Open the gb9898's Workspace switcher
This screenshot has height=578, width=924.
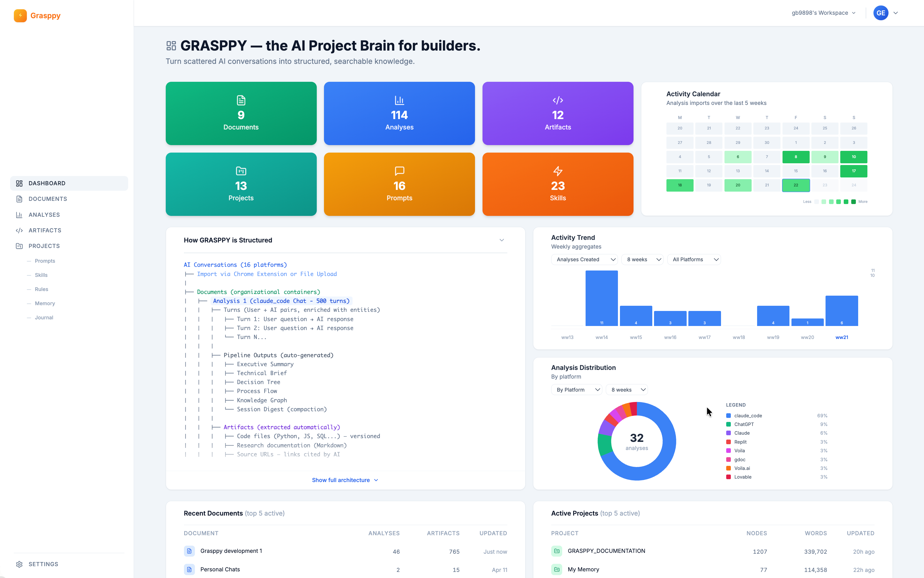click(823, 13)
